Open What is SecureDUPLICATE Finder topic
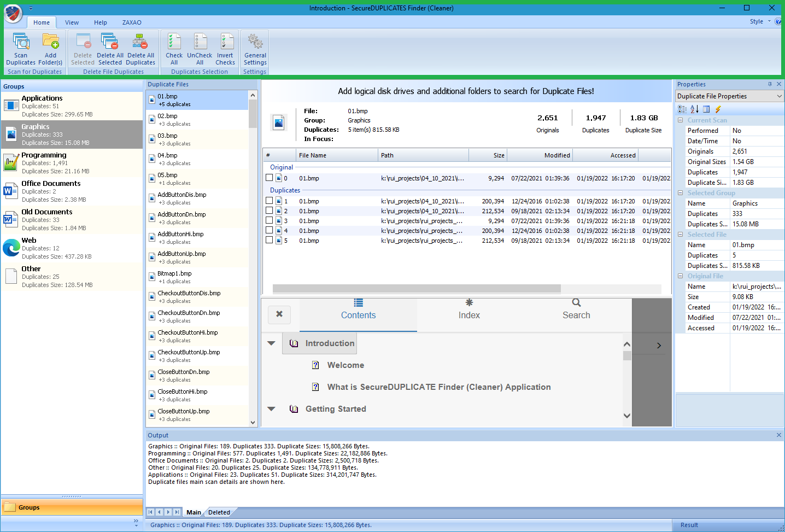The height and width of the screenshot is (532, 785). tap(439, 387)
